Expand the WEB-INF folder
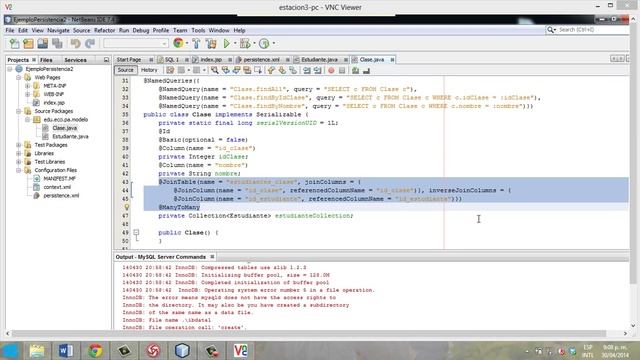Image resolution: width=640 pixels, height=360 pixels. (x=27, y=94)
